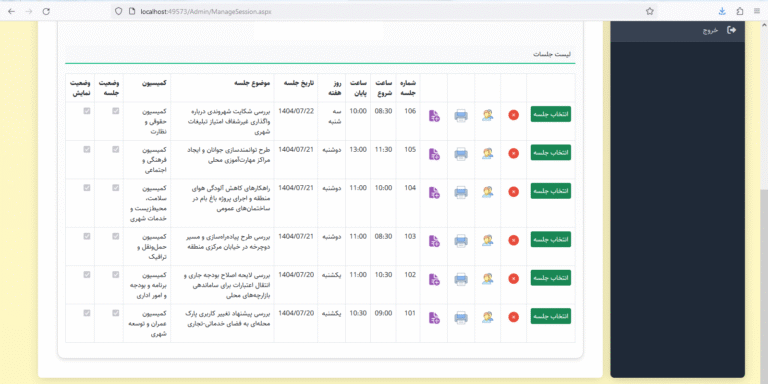Click کمیسیون حقوقی و نظارت cell
The image size is (768, 384).
click(146, 121)
